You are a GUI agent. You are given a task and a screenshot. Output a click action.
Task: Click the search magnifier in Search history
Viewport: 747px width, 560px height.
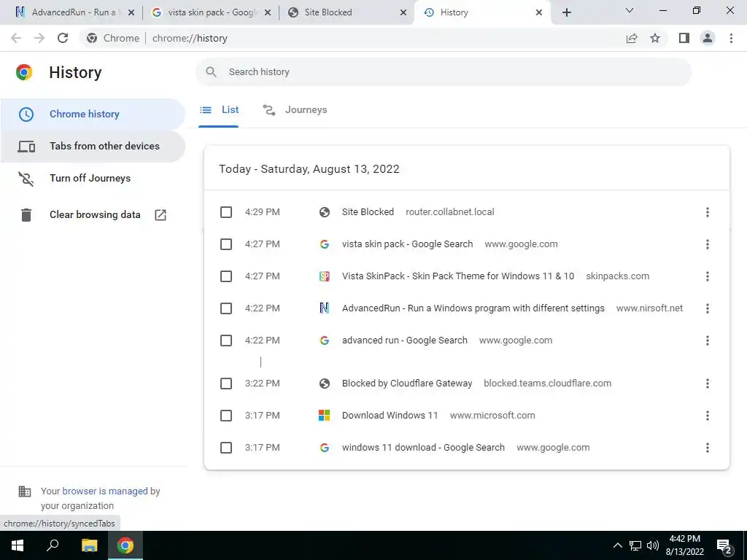coord(211,72)
